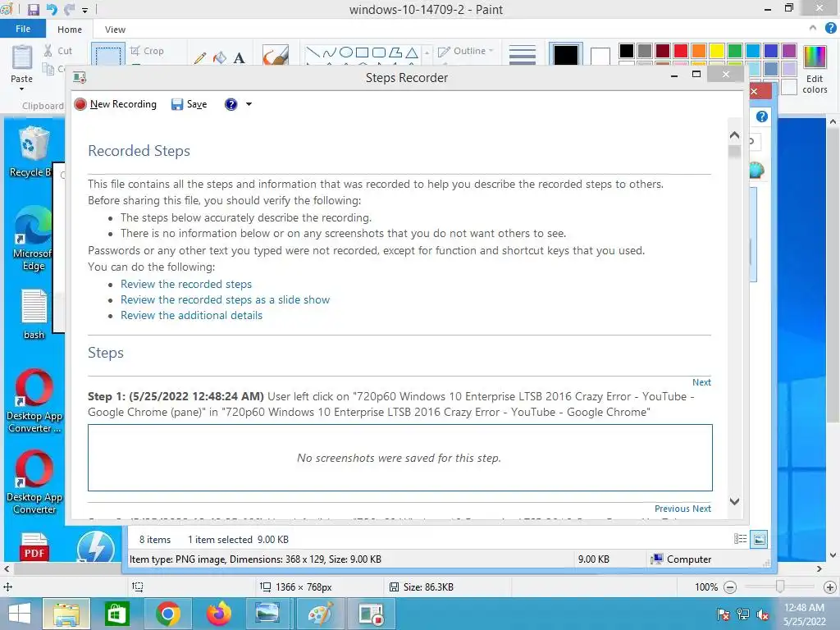Image resolution: width=840 pixels, height=630 pixels.
Task: Click Paint's Undo arrow in title bar
Action: coord(52,10)
